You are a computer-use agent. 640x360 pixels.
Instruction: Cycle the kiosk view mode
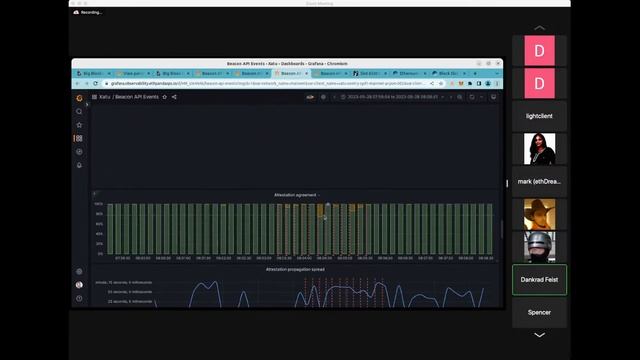[x=493, y=97]
